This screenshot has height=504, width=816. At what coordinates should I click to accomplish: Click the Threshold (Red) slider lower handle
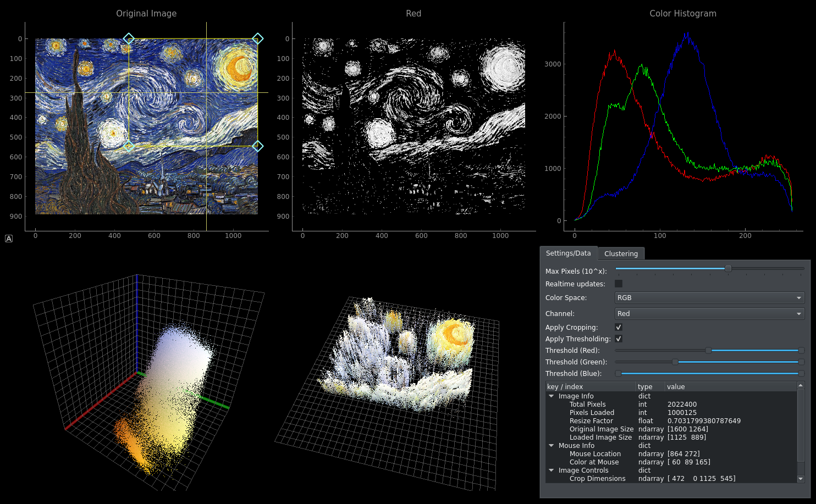[708, 350]
